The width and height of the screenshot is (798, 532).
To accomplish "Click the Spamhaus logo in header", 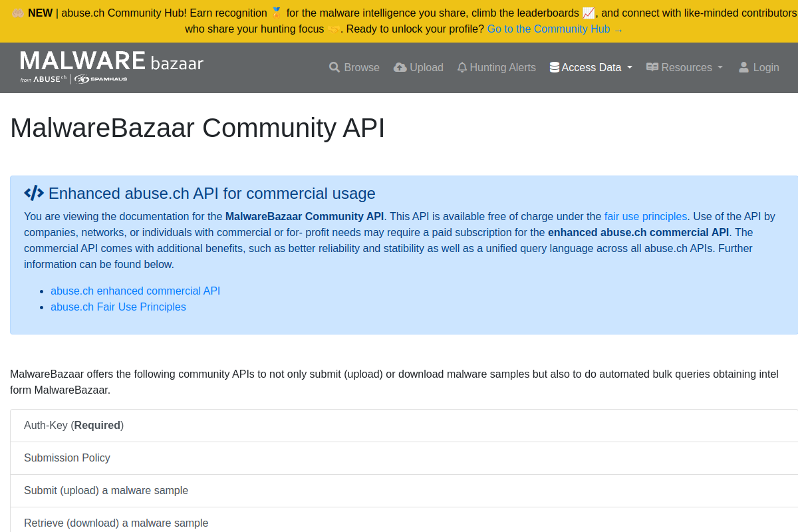I will pos(101,79).
